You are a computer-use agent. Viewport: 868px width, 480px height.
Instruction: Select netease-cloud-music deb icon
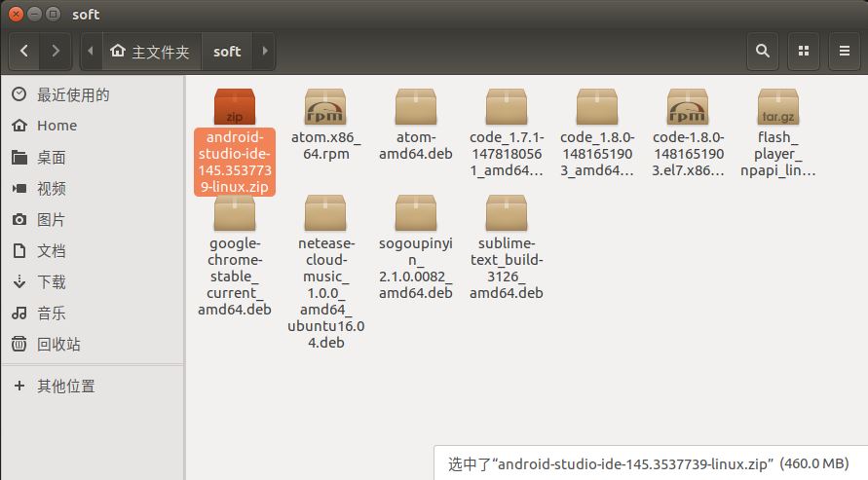pyautogui.click(x=325, y=213)
